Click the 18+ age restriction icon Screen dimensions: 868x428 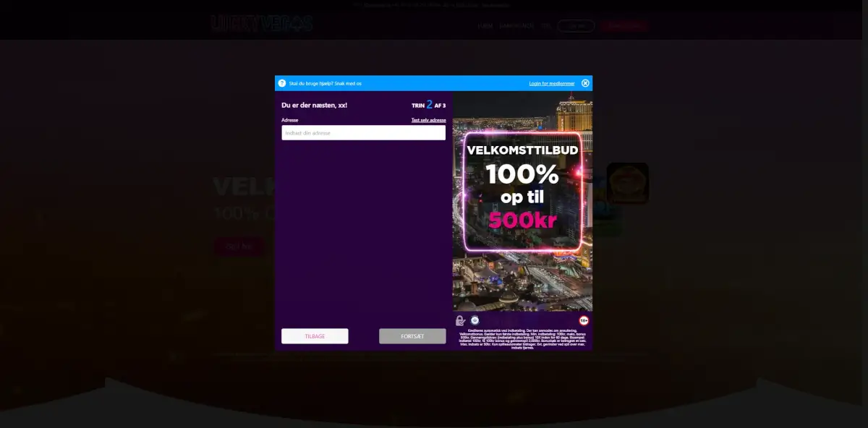584,320
